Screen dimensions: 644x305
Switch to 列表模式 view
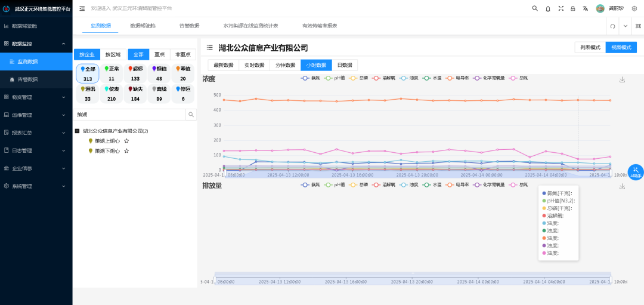[x=590, y=48]
